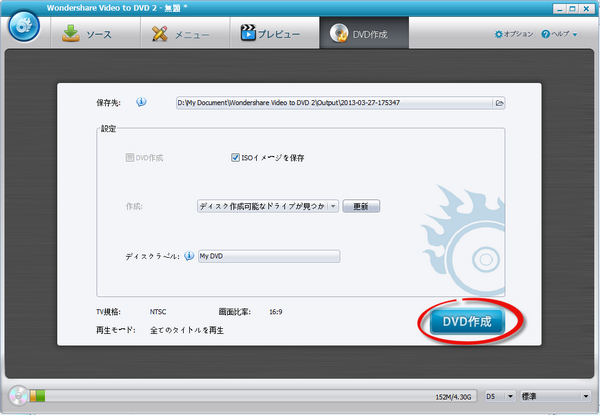Viewport: 600px width, 415px height.
Task: Maximize the Wondershare window
Action: pyautogui.click(x=573, y=9)
